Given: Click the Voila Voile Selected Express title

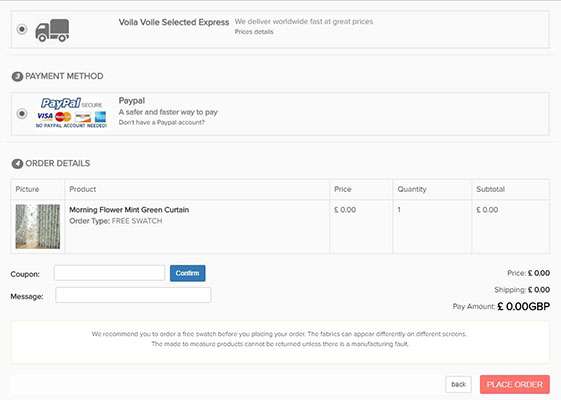Looking at the screenshot, I should (x=174, y=22).
